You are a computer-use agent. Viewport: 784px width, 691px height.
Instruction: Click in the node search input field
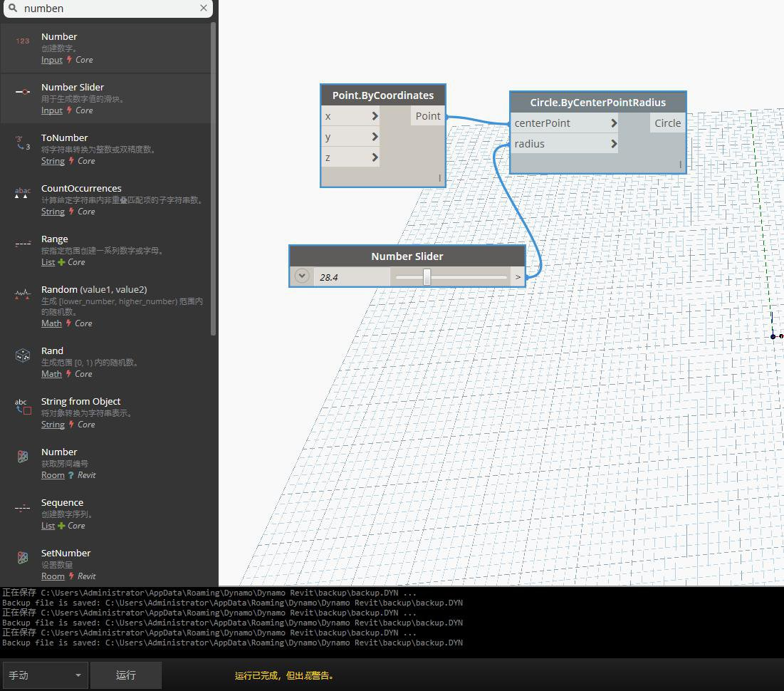point(109,9)
